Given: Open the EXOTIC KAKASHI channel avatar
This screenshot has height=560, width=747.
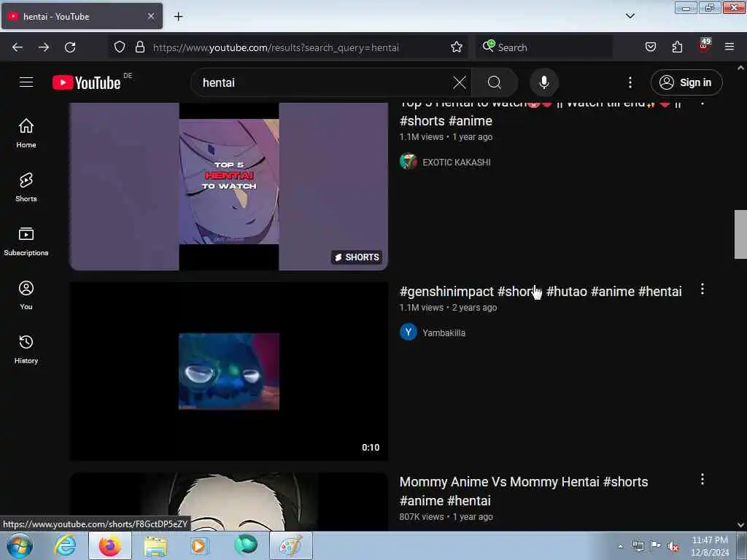Looking at the screenshot, I should tap(409, 161).
